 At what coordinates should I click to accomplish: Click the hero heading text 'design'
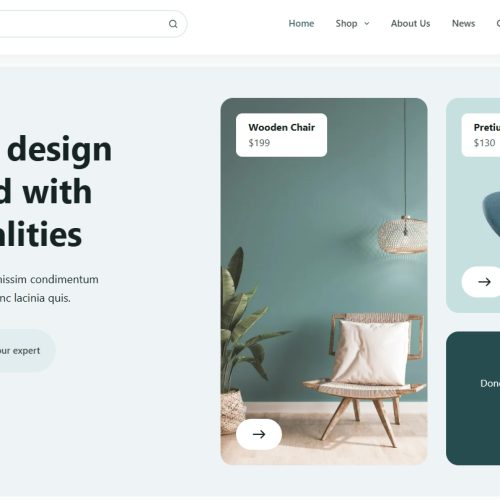[x=60, y=149]
